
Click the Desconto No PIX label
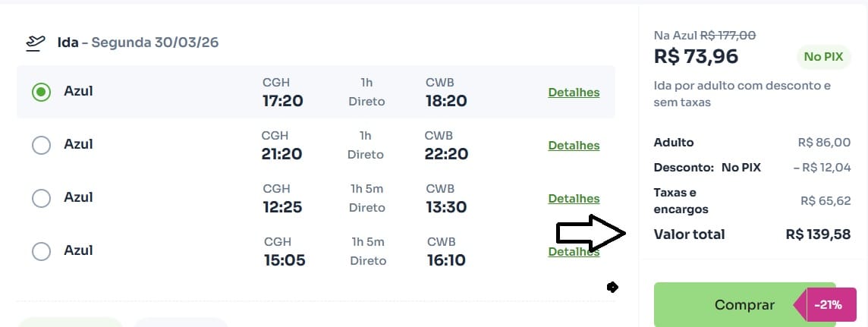(x=707, y=167)
